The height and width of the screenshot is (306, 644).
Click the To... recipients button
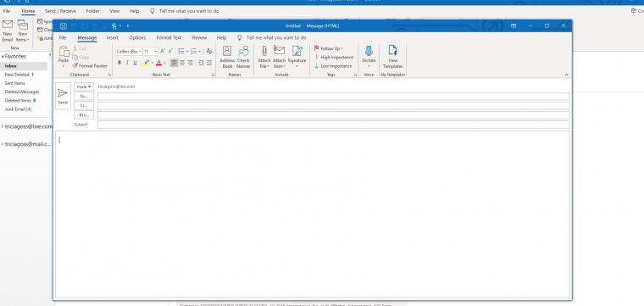coord(84,96)
